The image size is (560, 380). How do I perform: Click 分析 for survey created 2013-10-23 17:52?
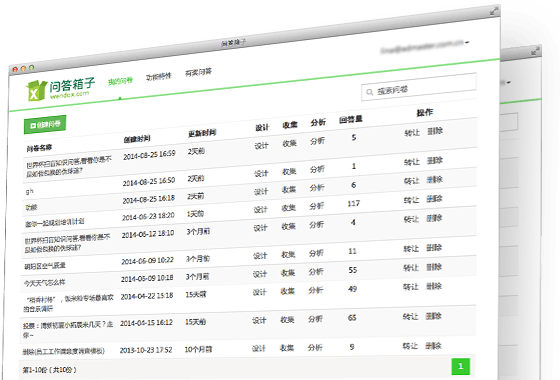(315, 347)
